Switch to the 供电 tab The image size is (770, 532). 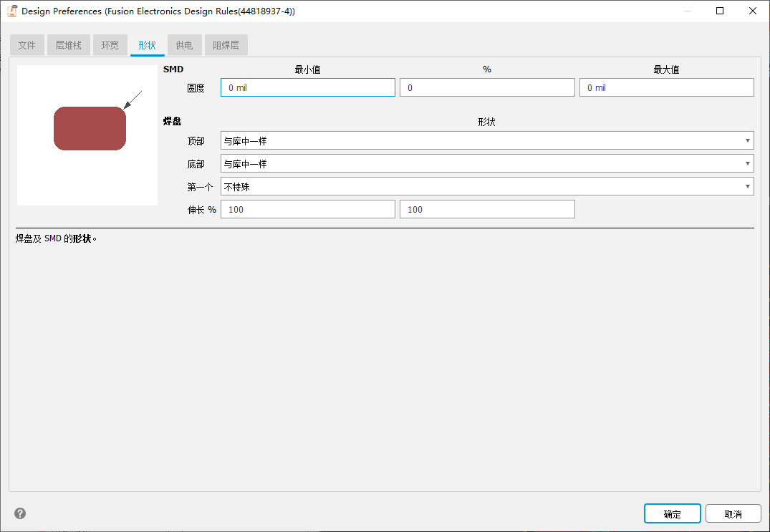click(184, 44)
